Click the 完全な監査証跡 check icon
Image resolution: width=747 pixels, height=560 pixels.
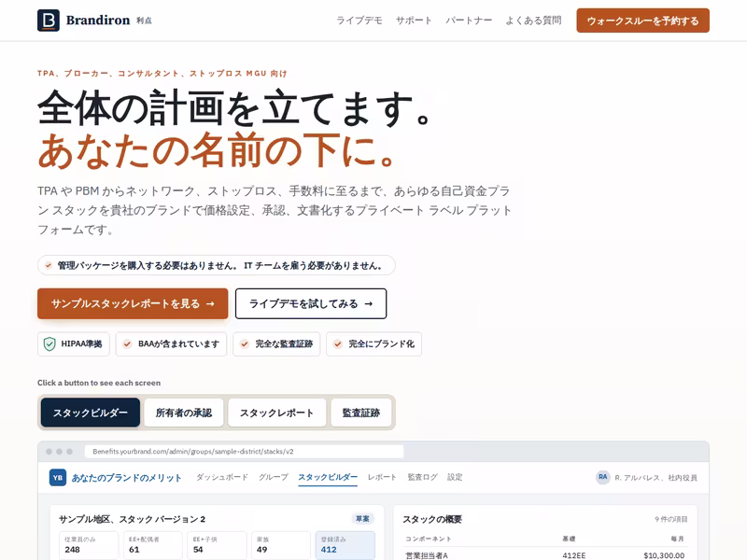pyautogui.click(x=245, y=343)
